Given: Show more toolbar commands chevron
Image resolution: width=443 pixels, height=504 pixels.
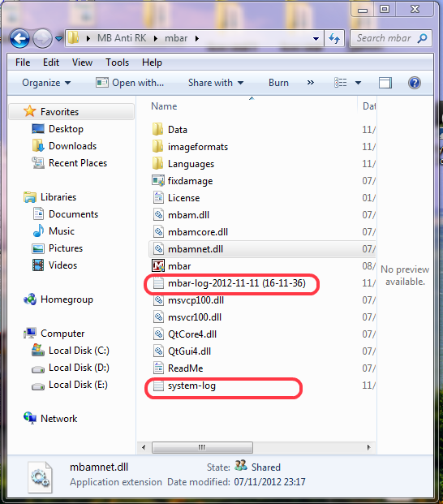Looking at the screenshot, I should [310, 83].
